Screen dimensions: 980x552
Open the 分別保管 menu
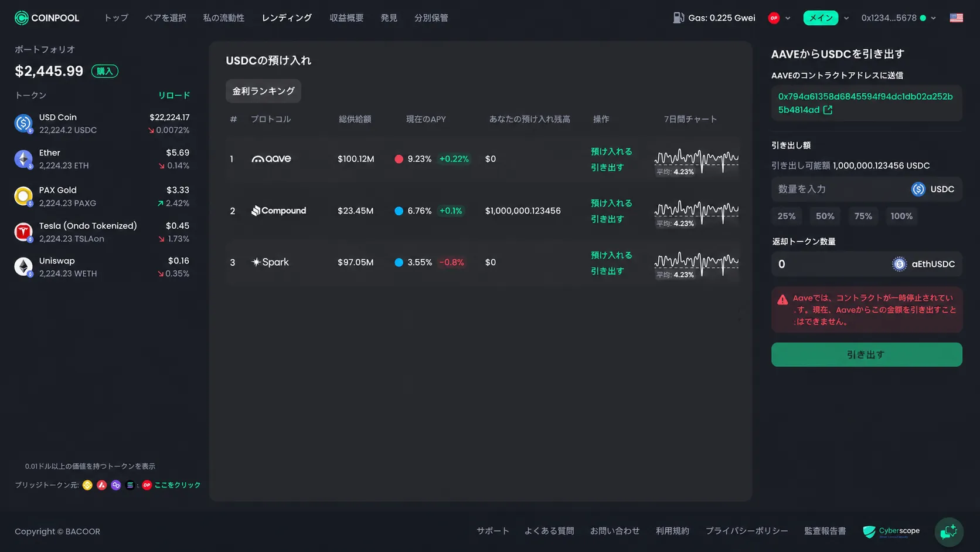coord(431,18)
